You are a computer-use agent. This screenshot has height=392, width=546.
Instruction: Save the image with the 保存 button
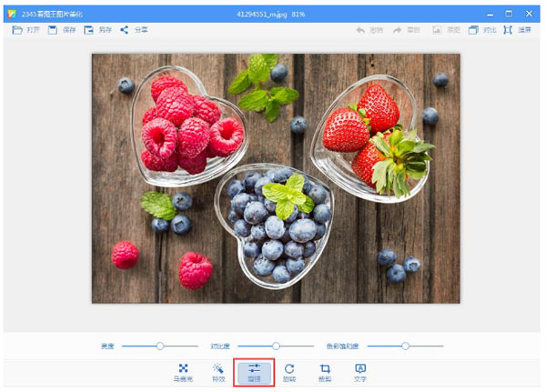[x=62, y=30]
